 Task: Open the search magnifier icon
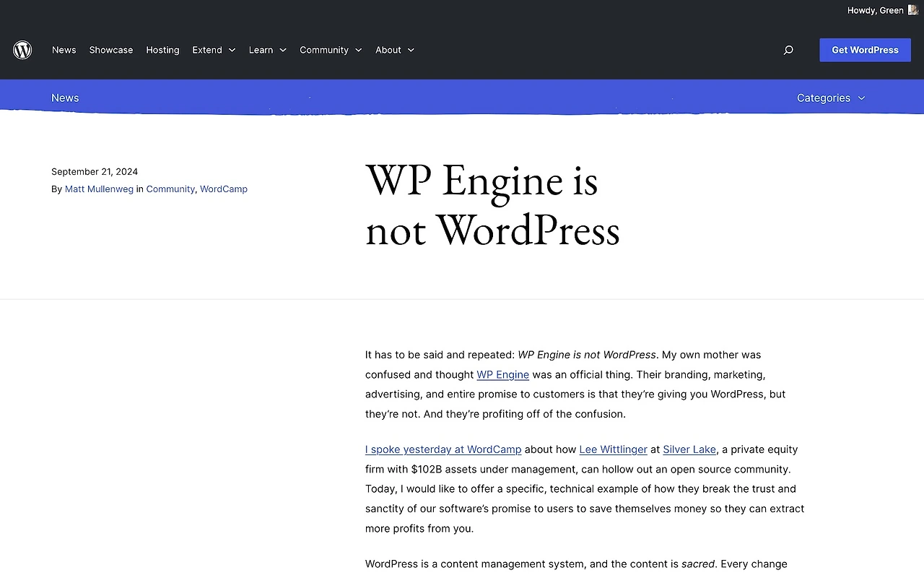(788, 50)
